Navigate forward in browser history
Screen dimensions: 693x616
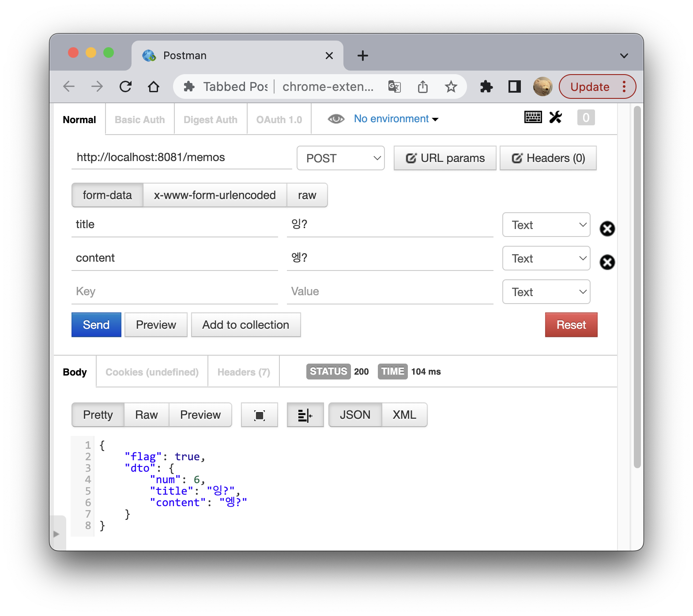(x=97, y=86)
